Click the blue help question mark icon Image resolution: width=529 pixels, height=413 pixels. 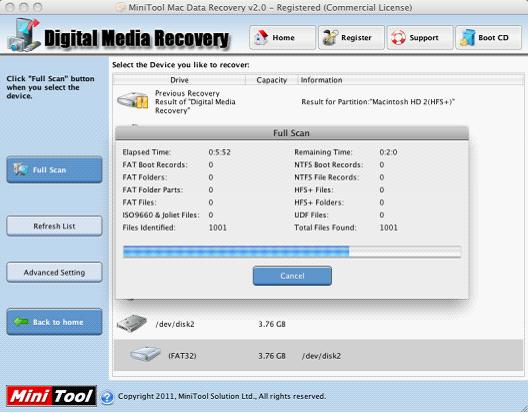point(107,397)
